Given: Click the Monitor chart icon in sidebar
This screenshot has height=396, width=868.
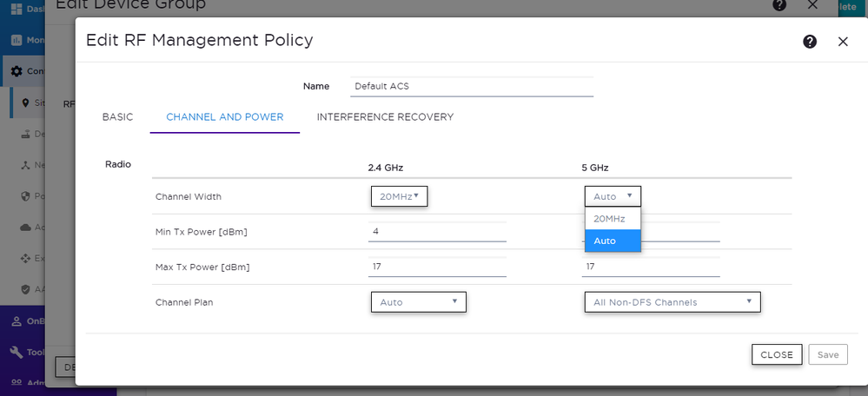Looking at the screenshot, I should click(16, 40).
